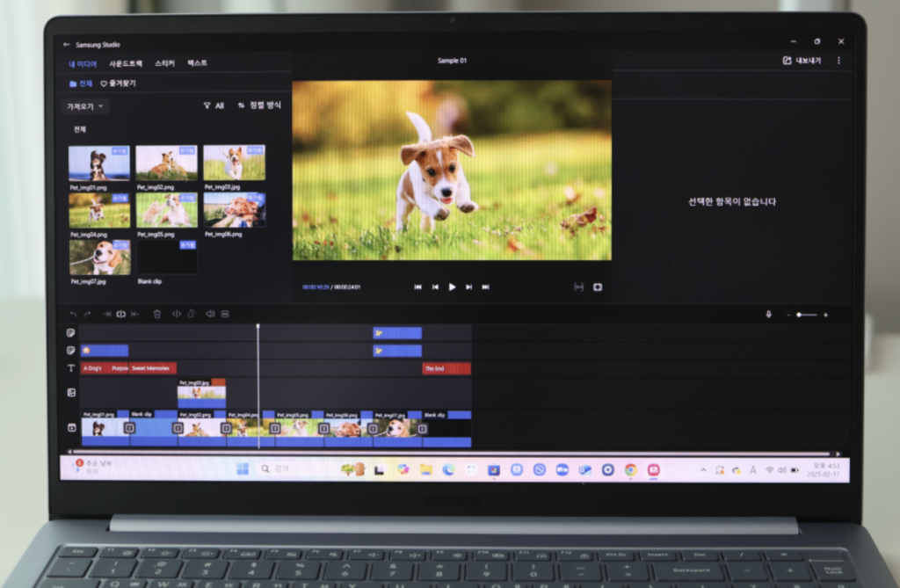The width and height of the screenshot is (900, 588).
Task: Show the 즐겨찾기 favorites list
Action: [119, 83]
